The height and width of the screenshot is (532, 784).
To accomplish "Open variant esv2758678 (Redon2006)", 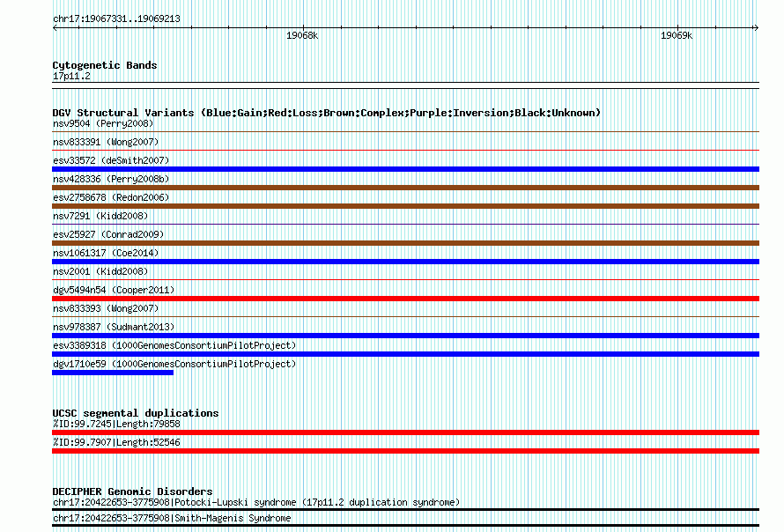I will pyautogui.click(x=111, y=197).
